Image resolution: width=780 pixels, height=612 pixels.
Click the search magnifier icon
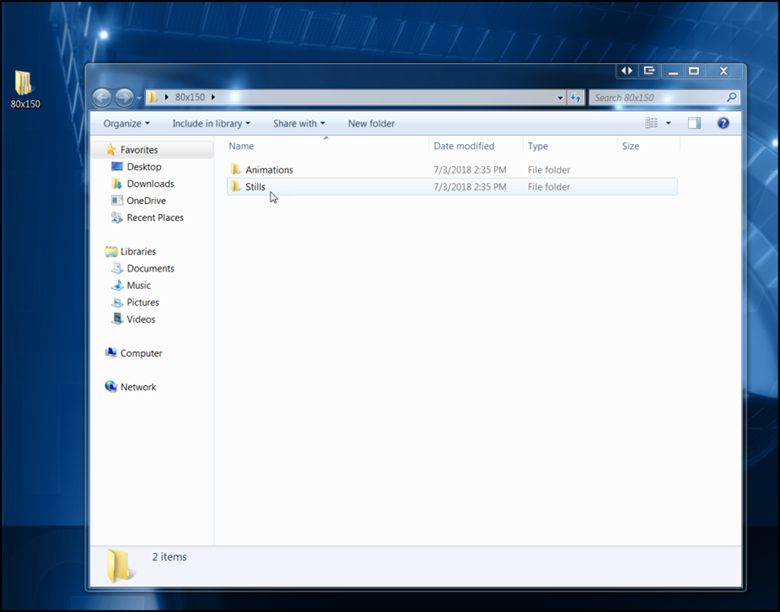tap(731, 98)
